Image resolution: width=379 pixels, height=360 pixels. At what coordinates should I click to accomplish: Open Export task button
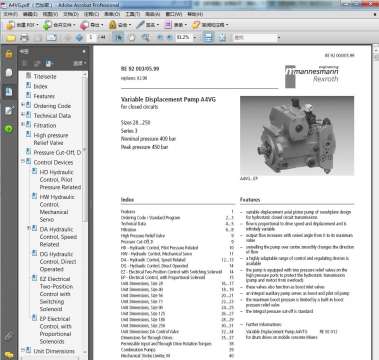click(91, 25)
